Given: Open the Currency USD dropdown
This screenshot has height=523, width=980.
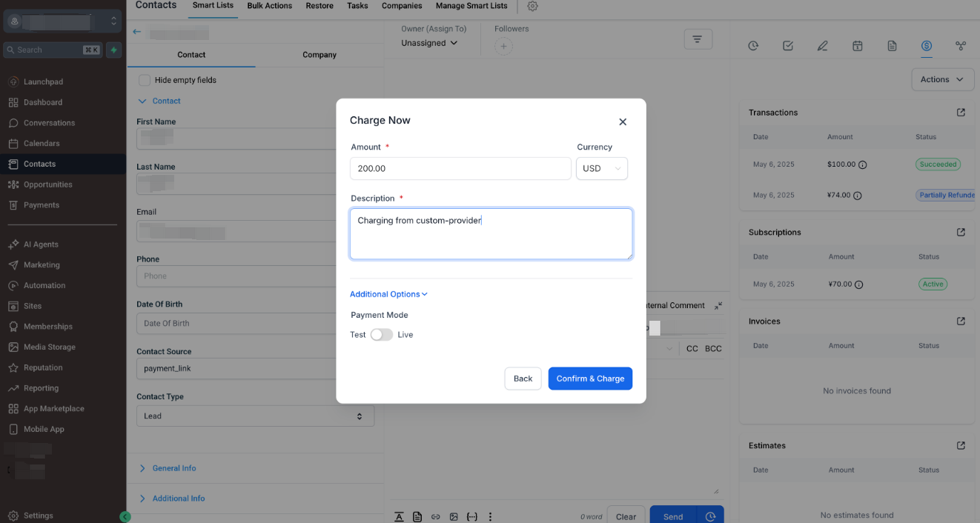Looking at the screenshot, I should tap(602, 168).
